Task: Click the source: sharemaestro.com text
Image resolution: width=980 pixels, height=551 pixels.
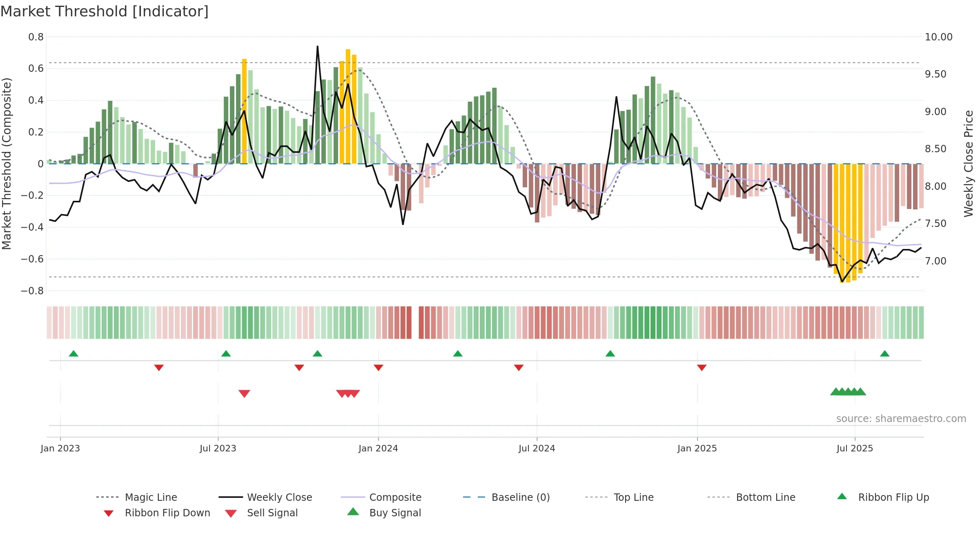Action: point(901,418)
